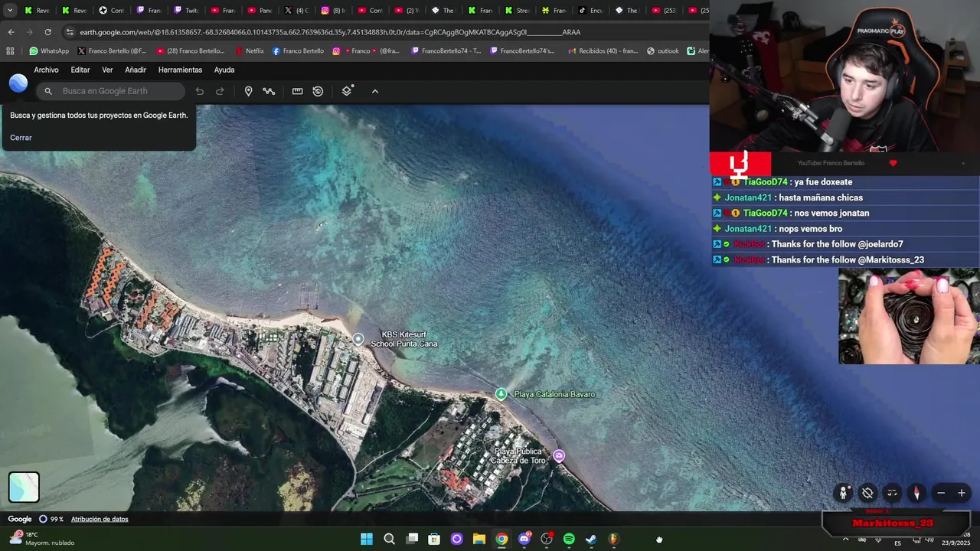Open the Ayuda menu
Screen dimensions: 980x551
[224, 70]
